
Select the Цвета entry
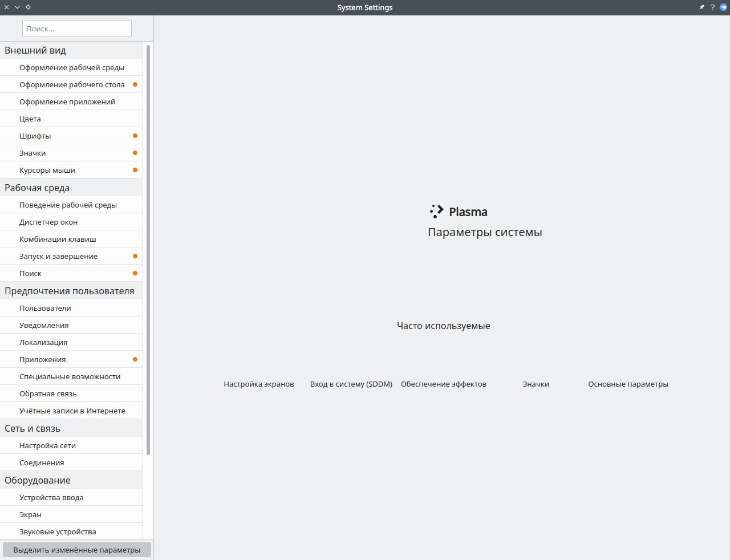pyautogui.click(x=71, y=119)
